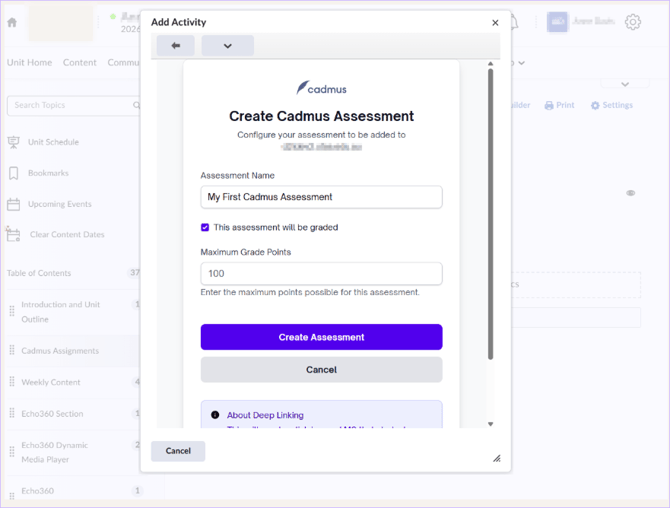This screenshot has height=508, width=670.
Task: Click the dialog vertical scrollbar thumb
Action: click(491, 214)
